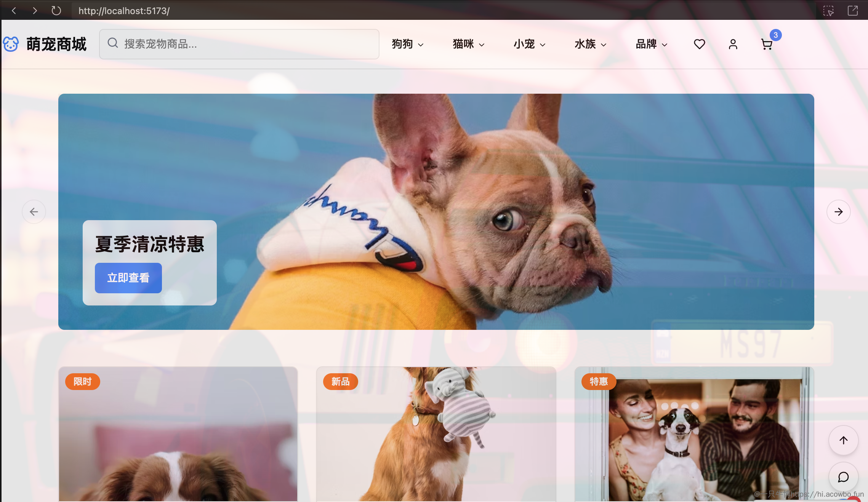This screenshot has width=868, height=502.
Task: Open the shopping cart icon
Action: tap(766, 45)
